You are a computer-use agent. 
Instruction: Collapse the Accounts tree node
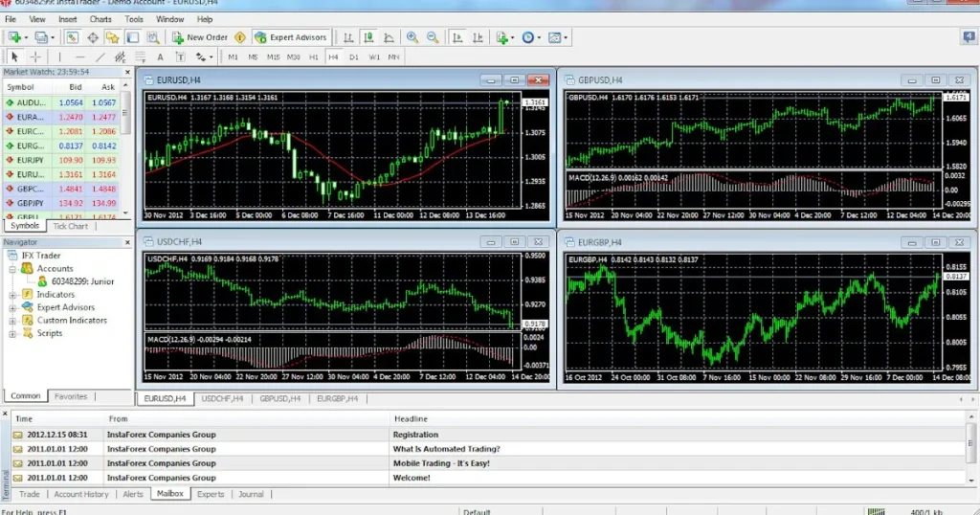pos(12,269)
